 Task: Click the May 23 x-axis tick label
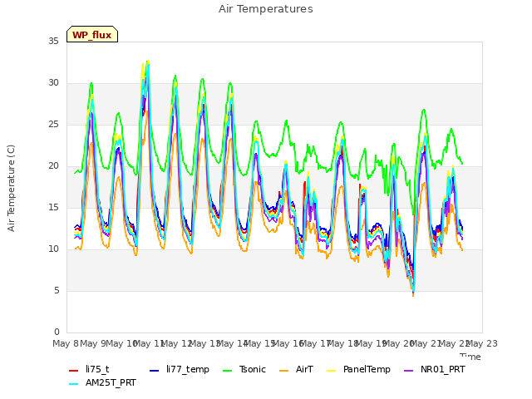click(x=482, y=343)
